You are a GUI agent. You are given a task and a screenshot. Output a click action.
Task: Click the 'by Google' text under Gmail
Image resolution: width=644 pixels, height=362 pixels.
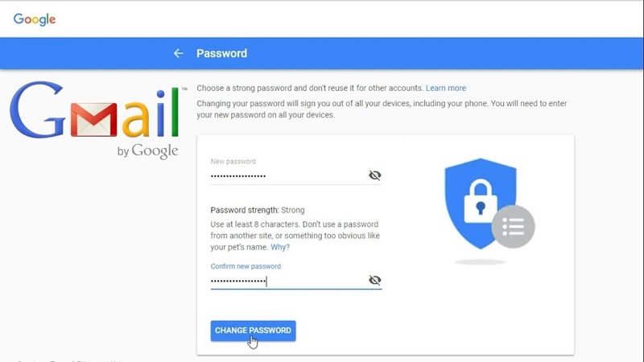point(148,151)
